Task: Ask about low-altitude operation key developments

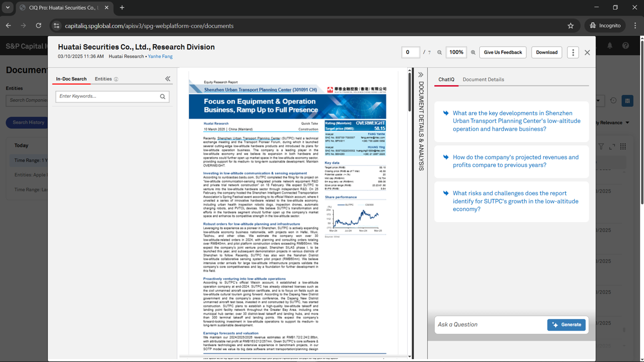Action: 512,121
